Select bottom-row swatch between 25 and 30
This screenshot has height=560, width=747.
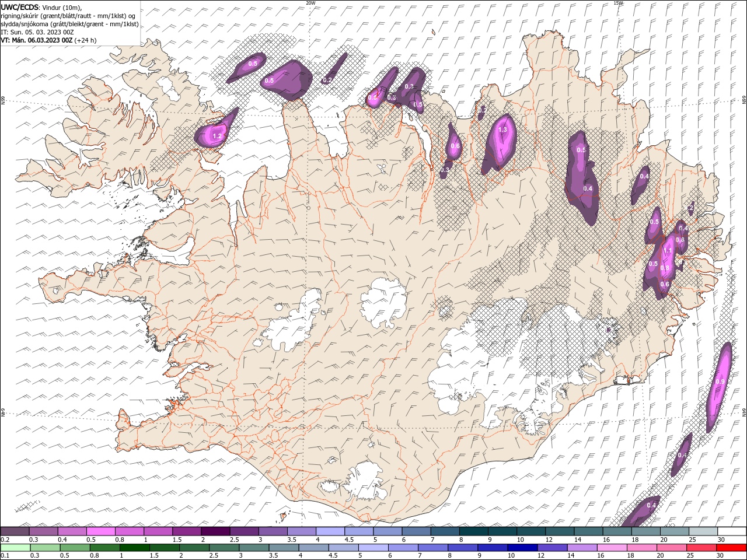pos(701,548)
